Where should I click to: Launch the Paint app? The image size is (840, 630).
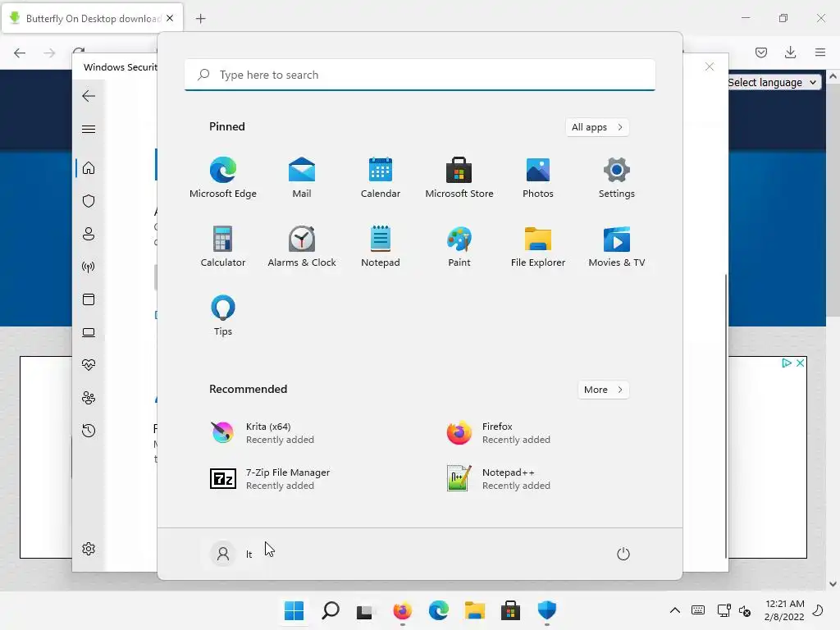click(459, 246)
